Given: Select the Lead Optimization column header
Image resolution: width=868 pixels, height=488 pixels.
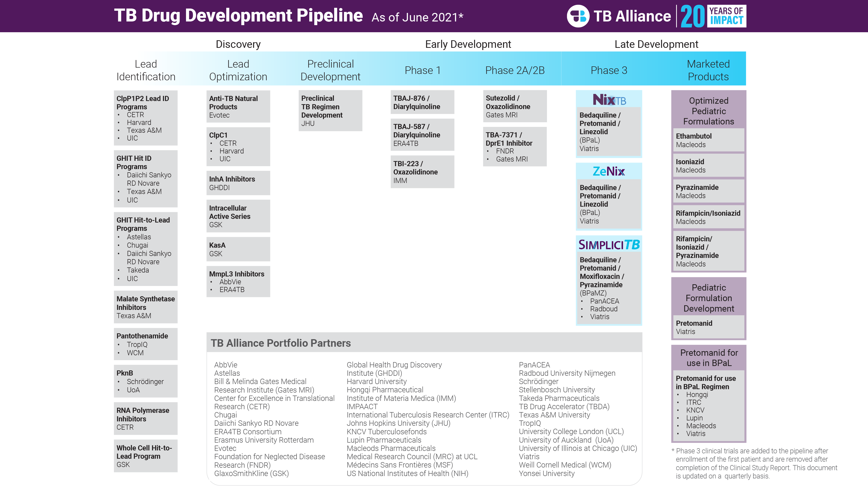Looking at the screenshot, I should (x=238, y=70).
